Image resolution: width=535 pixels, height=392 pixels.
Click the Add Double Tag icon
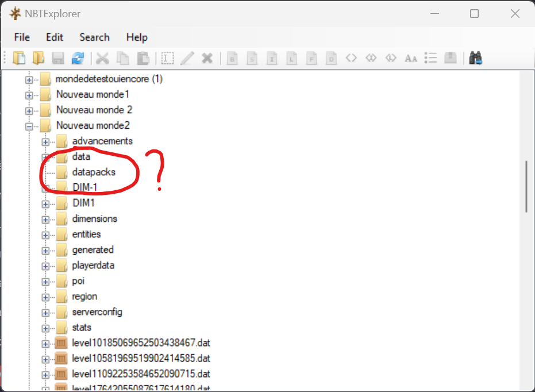(332, 58)
